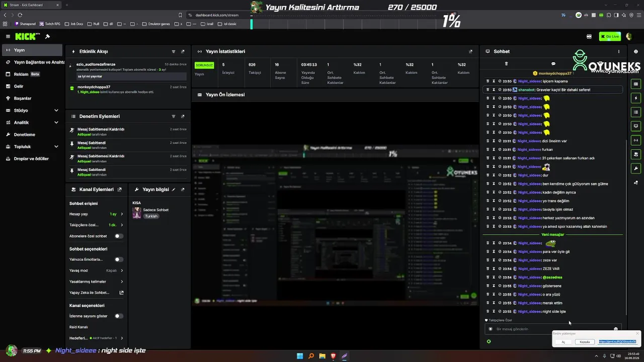
Task: Delete shanabot's Graveler kaçtı message
Action: coord(488,89)
